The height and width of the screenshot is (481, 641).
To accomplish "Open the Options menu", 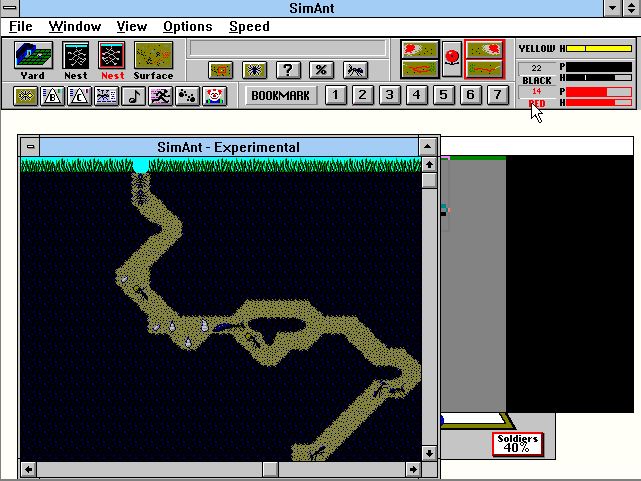I will pyautogui.click(x=187, y=27).
